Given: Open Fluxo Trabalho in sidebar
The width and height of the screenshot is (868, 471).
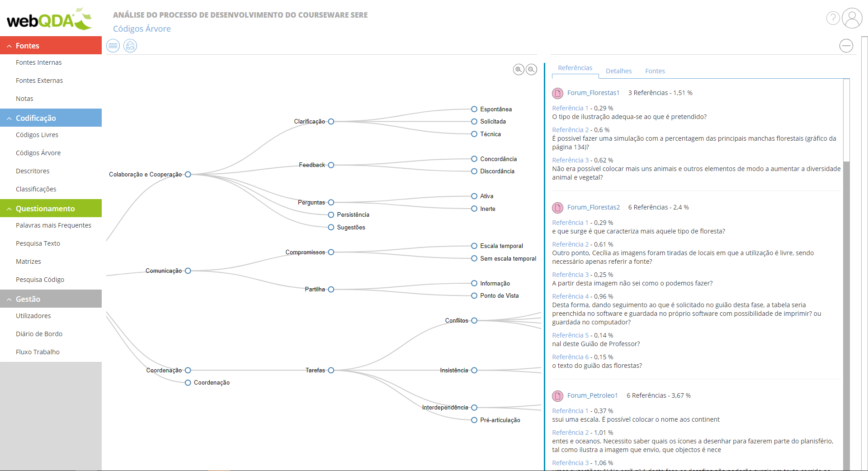Looking at the screenshot, I should (x=38, y=352).
